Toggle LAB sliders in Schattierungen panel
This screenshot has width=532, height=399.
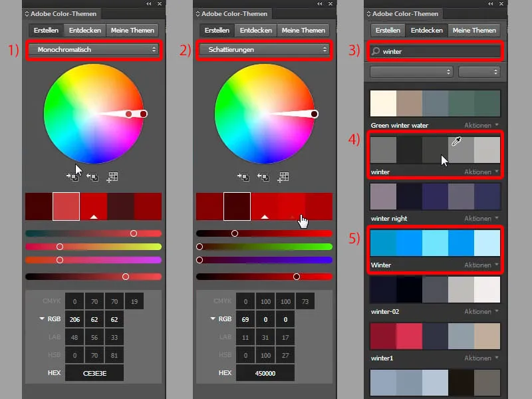coord(225,337)
